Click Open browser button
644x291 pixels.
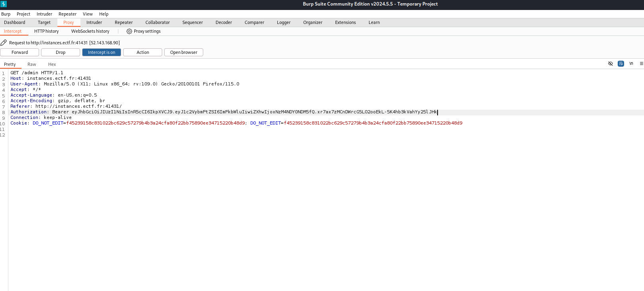pos(184,52)
